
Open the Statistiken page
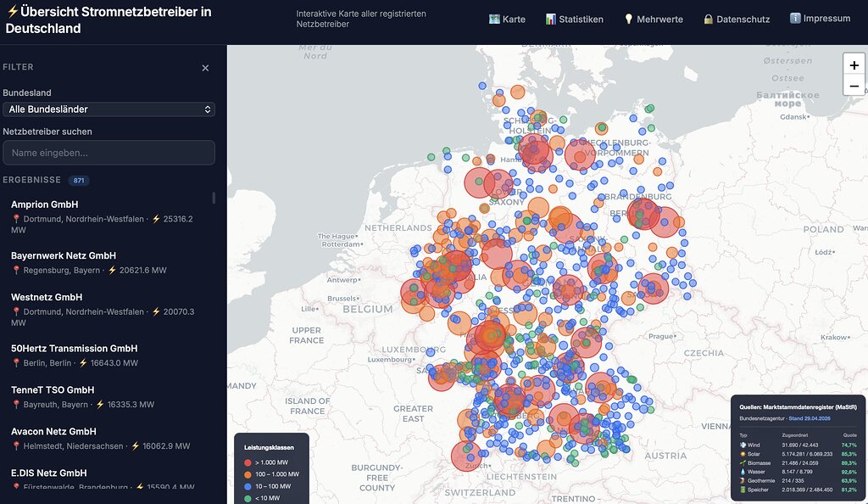pyautogui.click(x=575, y=20)
